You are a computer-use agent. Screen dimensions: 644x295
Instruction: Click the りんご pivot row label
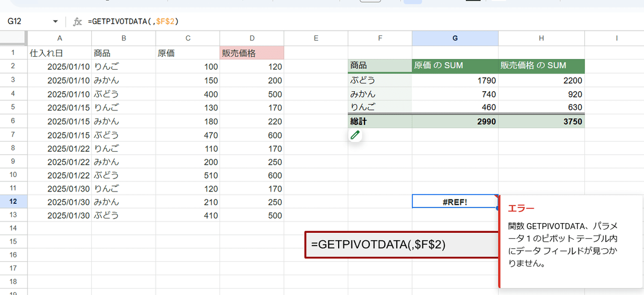pyautogui.click(x=380, y=107)
